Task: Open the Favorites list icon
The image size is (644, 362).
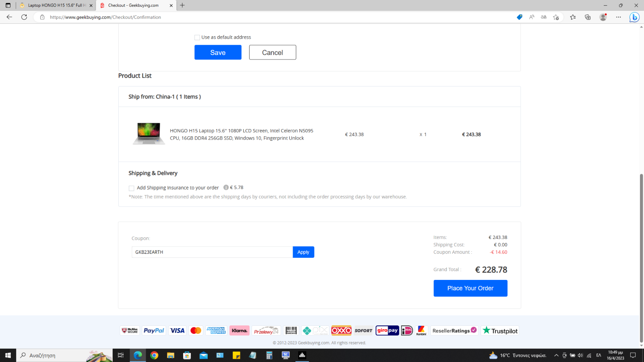Action: pyautogui.click(x=573, y=17)
